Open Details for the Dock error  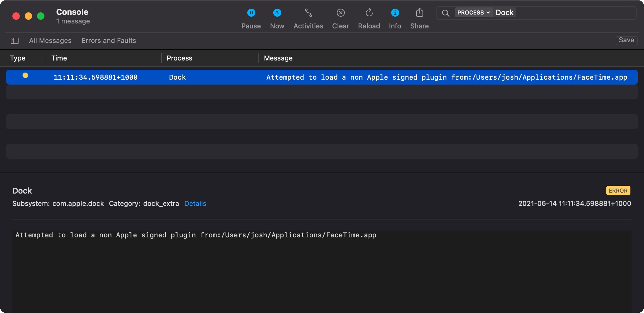coord(195,204)
